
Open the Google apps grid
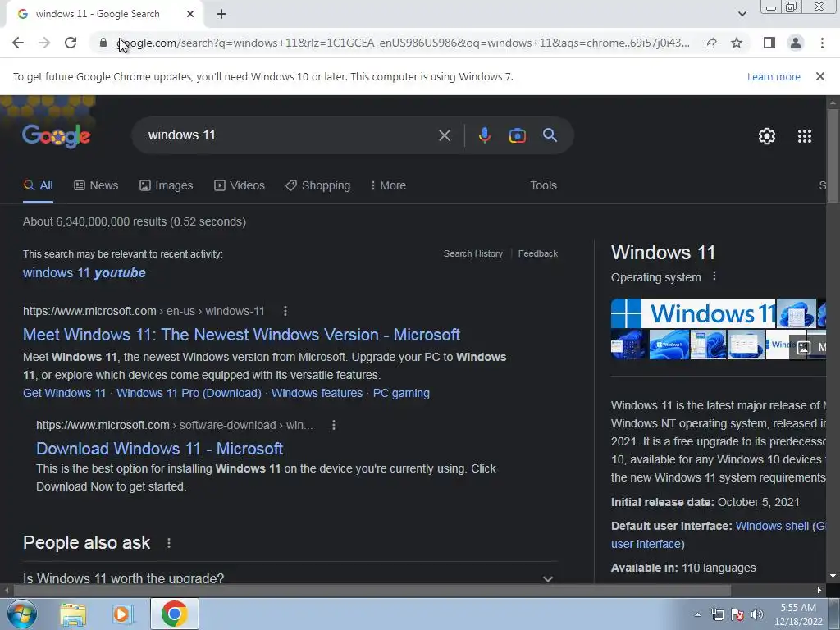tap(804, 136)
